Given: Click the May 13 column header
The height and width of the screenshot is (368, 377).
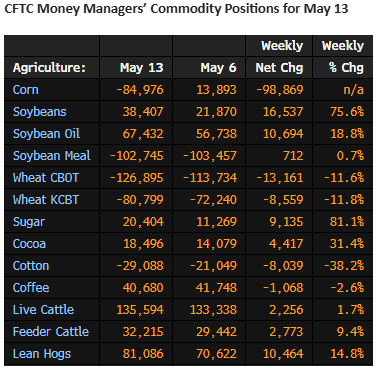Looking at the screenshot, I should (142, 68).
